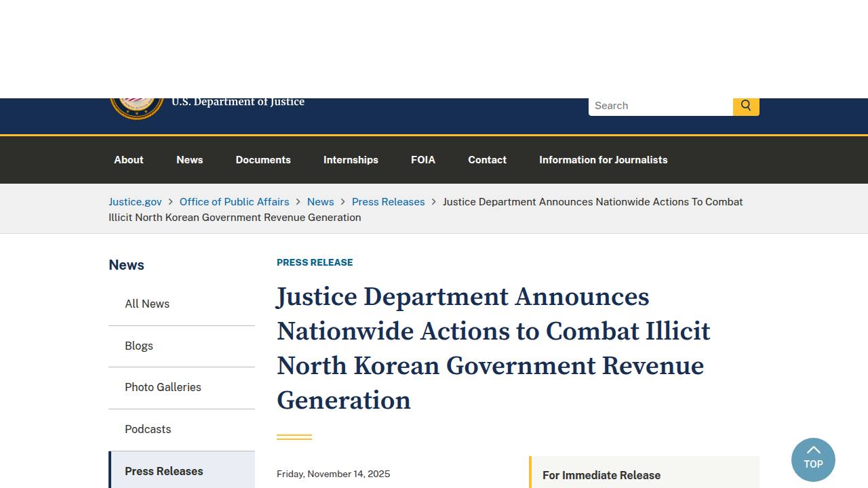This screenshot has width=868, height=488.
Task: Select All News in the sidebar
Action: tap(182, 304)
